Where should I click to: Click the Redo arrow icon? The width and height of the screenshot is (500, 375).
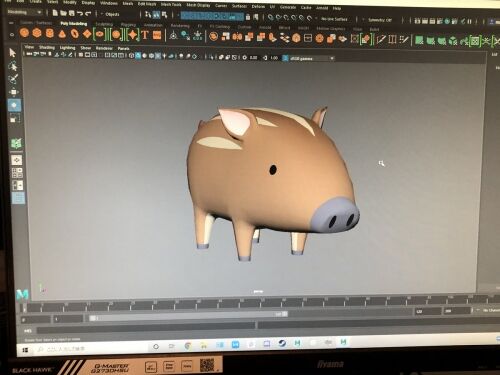[88, 14]
